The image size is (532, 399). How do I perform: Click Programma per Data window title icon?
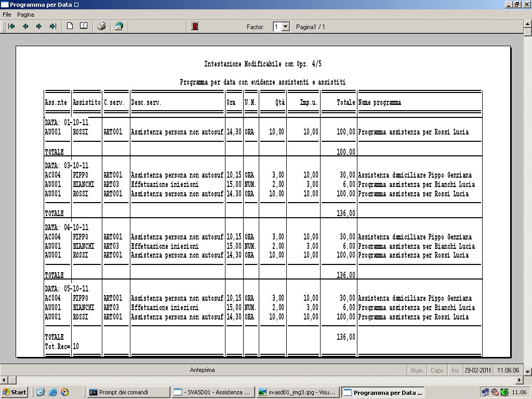[5, 4]
